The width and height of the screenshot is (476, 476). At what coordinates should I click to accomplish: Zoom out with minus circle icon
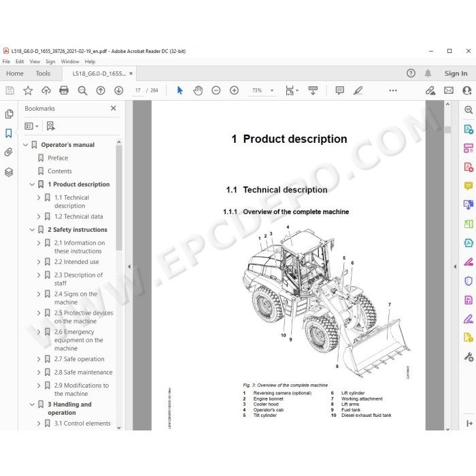(216, 90)
